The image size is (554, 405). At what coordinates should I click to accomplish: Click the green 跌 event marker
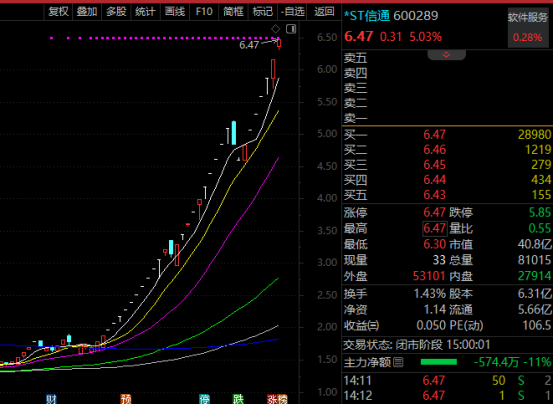click(x=238, y=399)
